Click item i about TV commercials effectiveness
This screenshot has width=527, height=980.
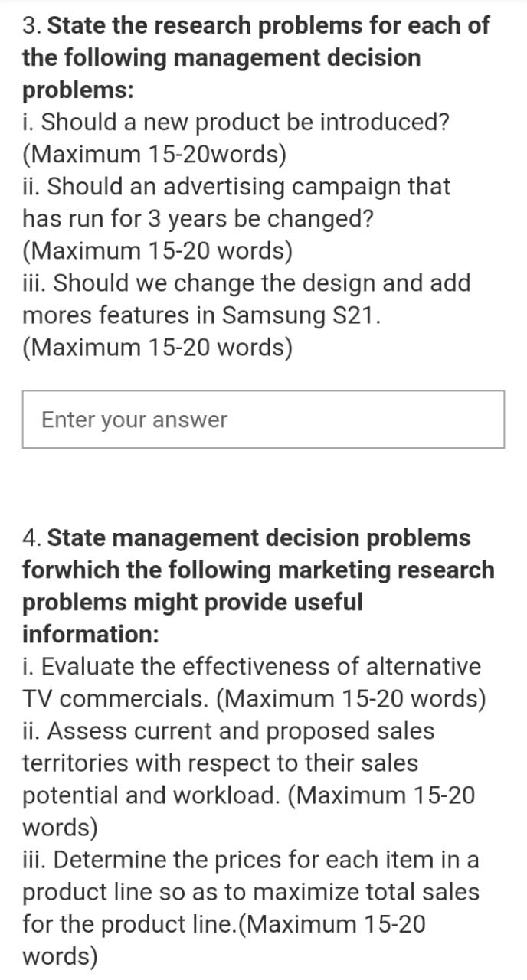point(251,682)
